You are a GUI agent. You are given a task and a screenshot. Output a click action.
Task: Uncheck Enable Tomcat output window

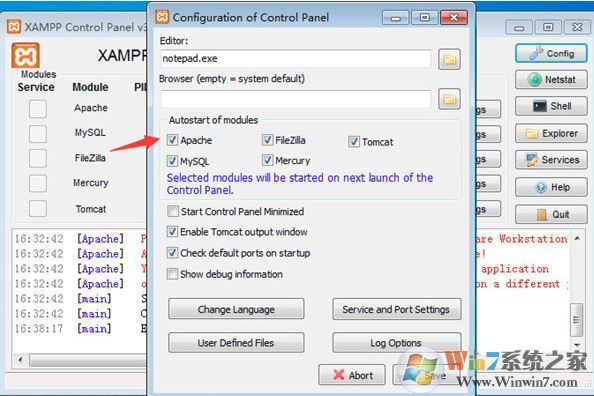coord(172,232)
